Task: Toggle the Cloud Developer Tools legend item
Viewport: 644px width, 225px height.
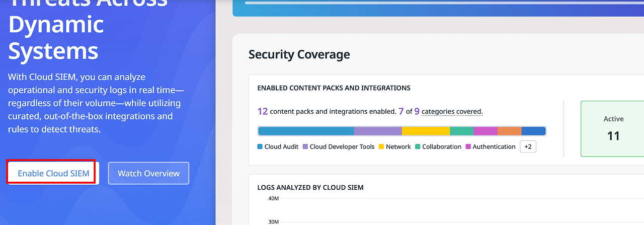Action: (x=339, y=146)
